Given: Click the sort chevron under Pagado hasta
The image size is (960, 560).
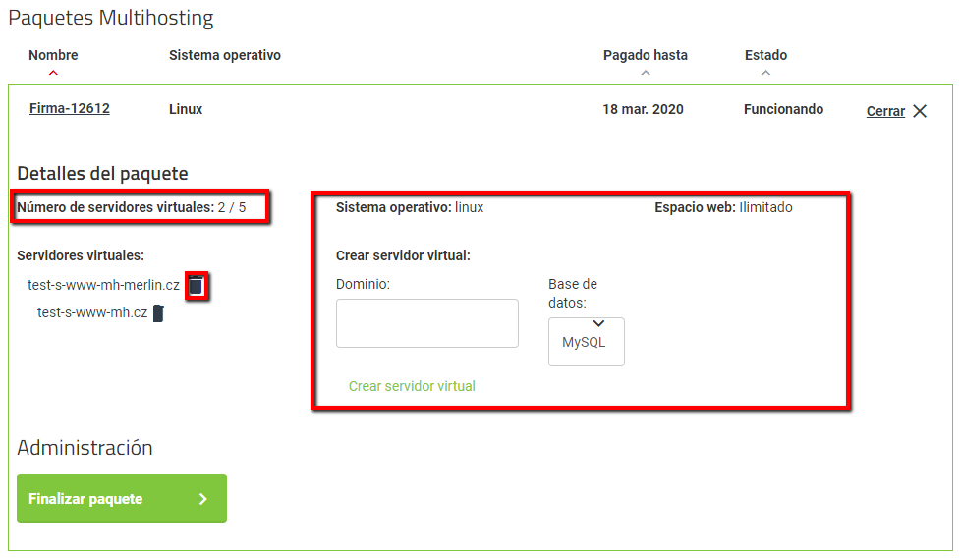Looking at the screenshot, I should (x=645, y=73).
